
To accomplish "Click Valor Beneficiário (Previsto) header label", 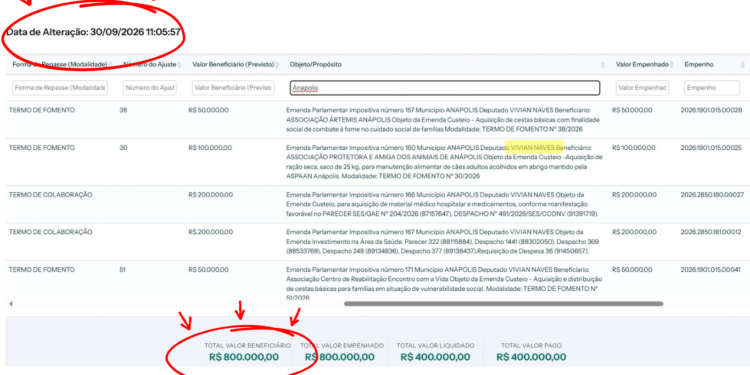I will tap(233, 65).
